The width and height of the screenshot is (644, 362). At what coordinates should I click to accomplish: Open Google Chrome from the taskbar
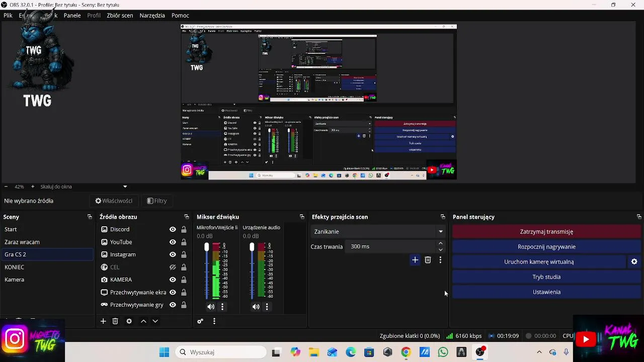coord(406,352)
